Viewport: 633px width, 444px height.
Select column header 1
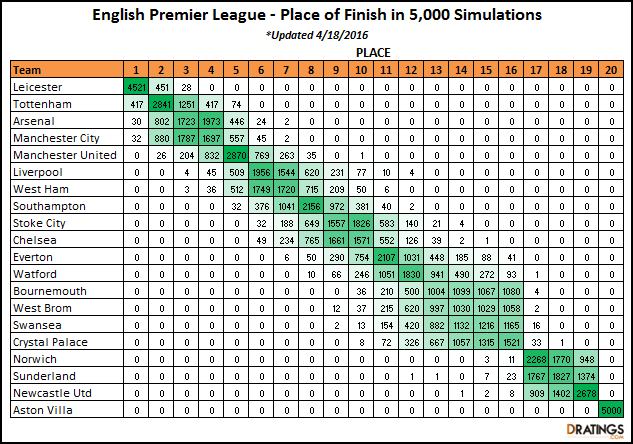click(x=135, y=70)
